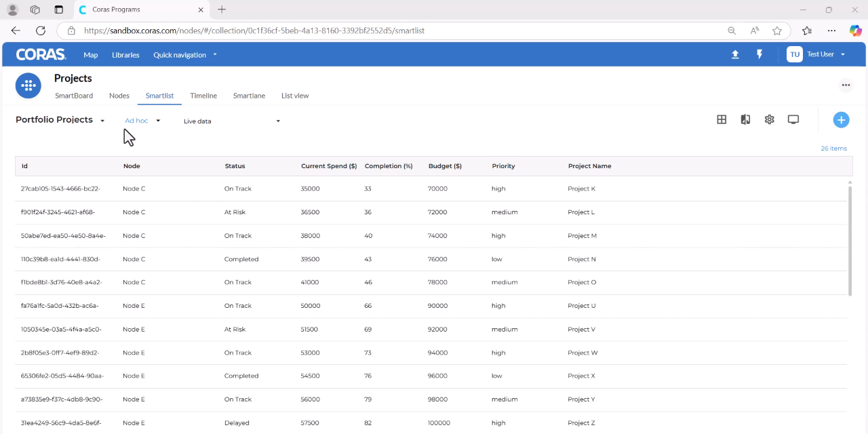Open the TU user avatar
868x434 pixels.
click(795, 54)
